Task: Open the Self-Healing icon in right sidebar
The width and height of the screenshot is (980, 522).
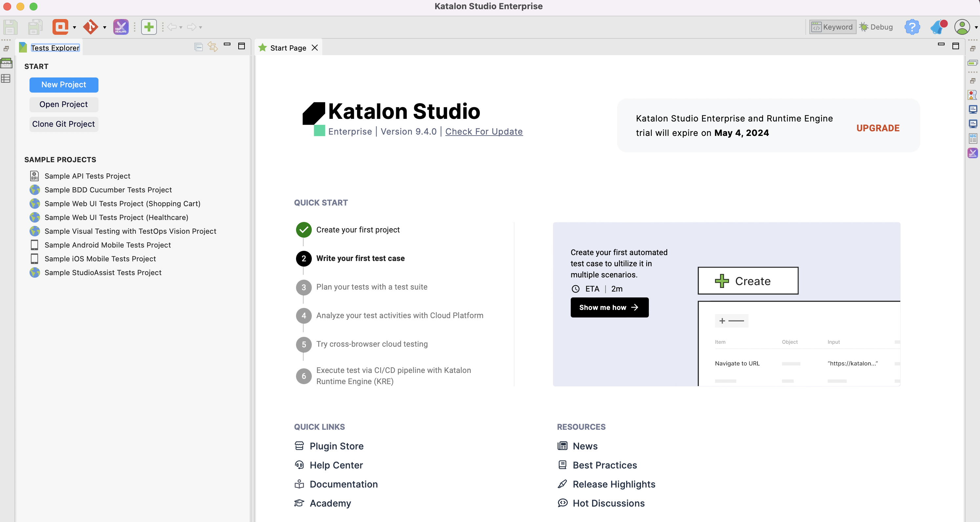Action: (973, 153)
